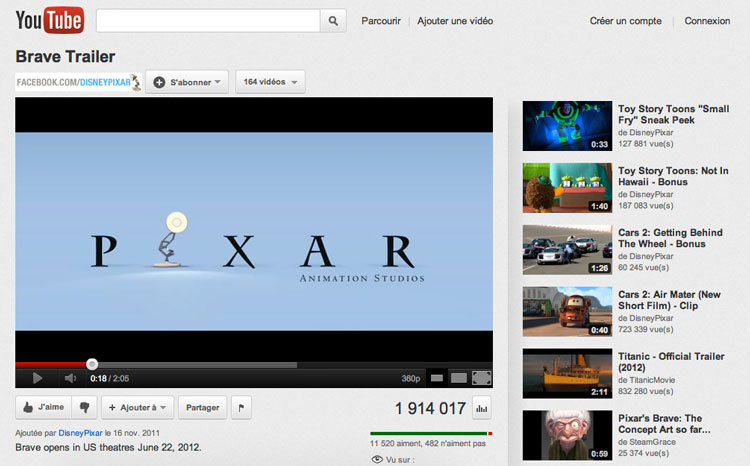Viewport: 750px width, 466px height.
Task: Open Toy Story Toons: Not In Hawaii title
Action: pos(673,176)
